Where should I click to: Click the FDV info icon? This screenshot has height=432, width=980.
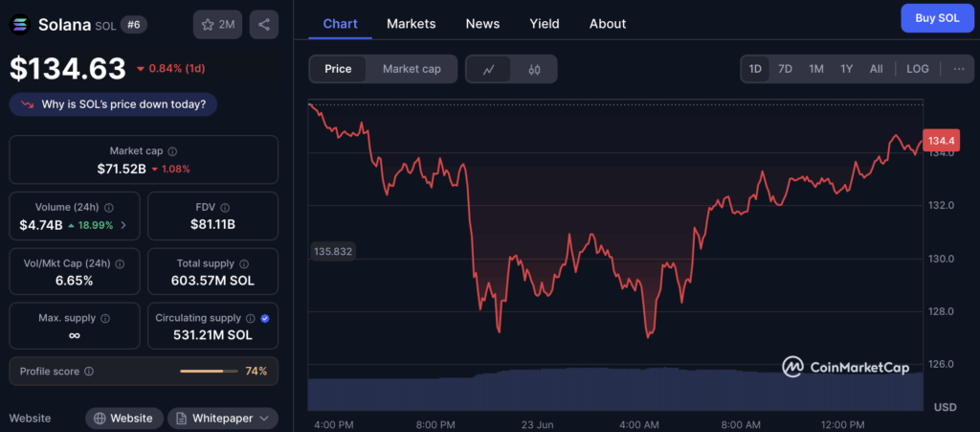pos(225,208)
